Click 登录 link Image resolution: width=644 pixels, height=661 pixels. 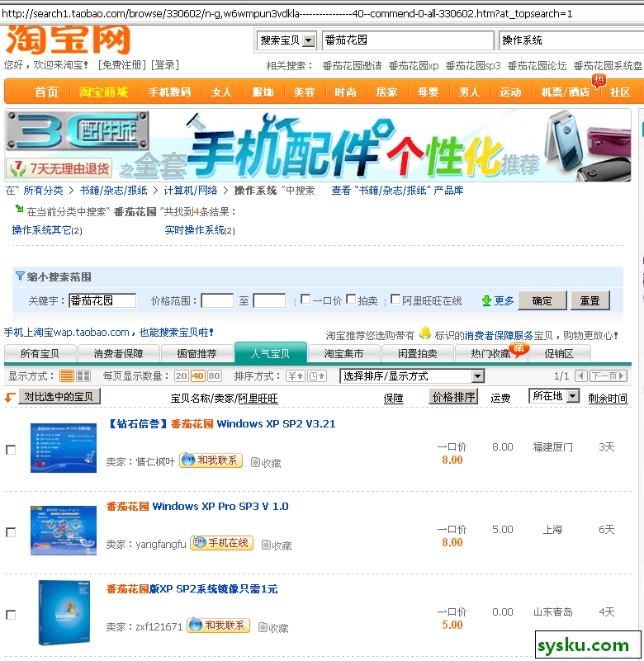point(165,65)
